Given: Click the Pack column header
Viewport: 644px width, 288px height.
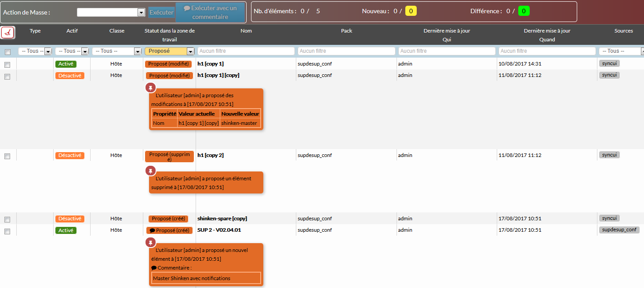Looking at the screenshot, I should pos(346,31).
